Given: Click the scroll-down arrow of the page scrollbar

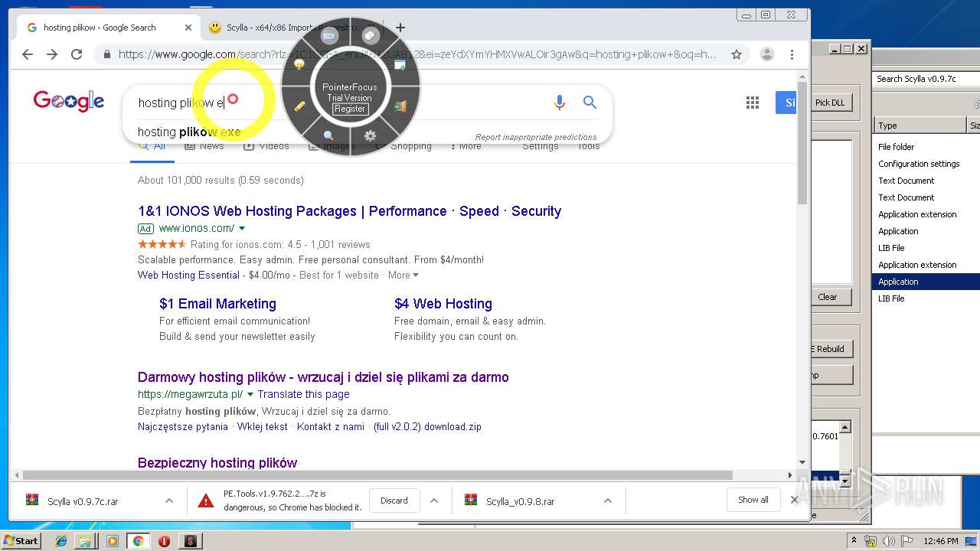Looking at the screenshot, I should [x=802, y=461].
